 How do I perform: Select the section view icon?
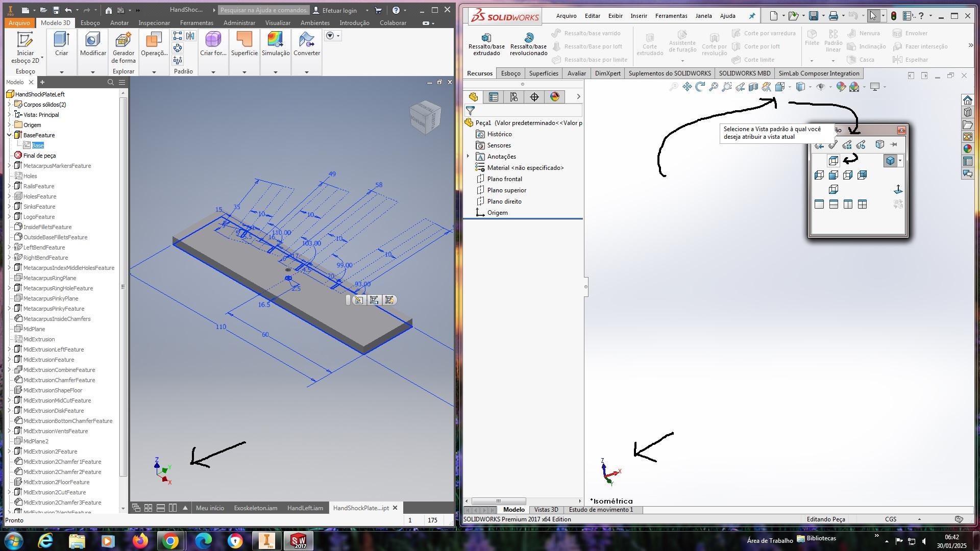click(x=753, y=87)
